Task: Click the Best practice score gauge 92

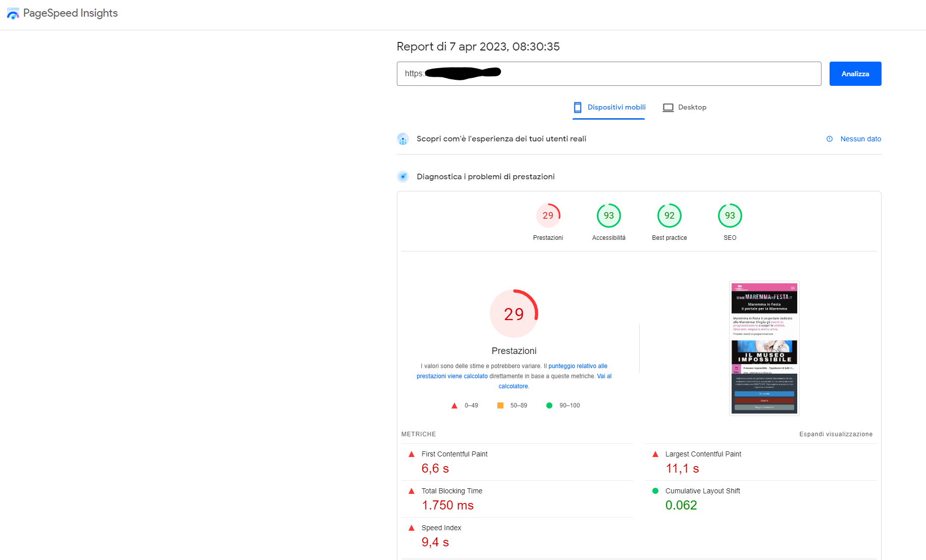Action: tap(669, 216)
